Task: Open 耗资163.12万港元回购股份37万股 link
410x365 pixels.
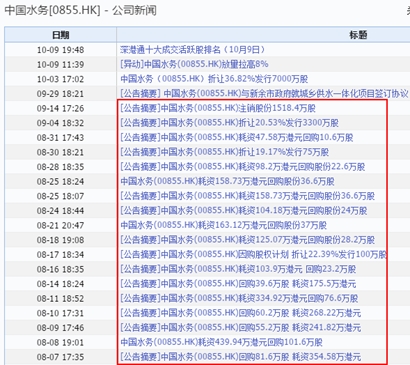Action: coord(223,225)
